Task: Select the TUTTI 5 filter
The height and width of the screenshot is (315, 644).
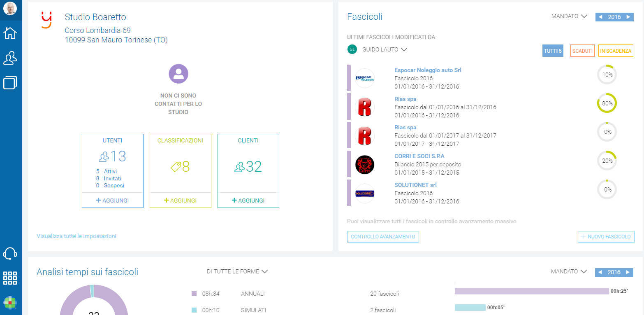Action: pos(553,51)
